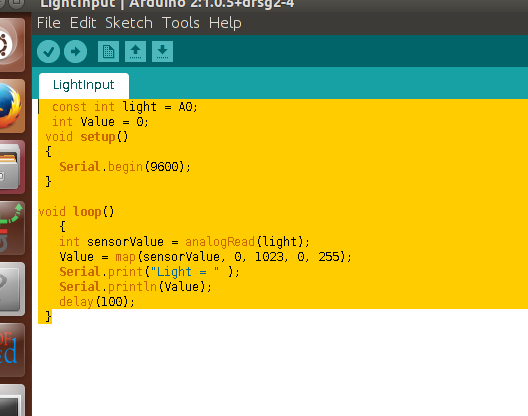Open the Tools menu

[x=181, y=23]
